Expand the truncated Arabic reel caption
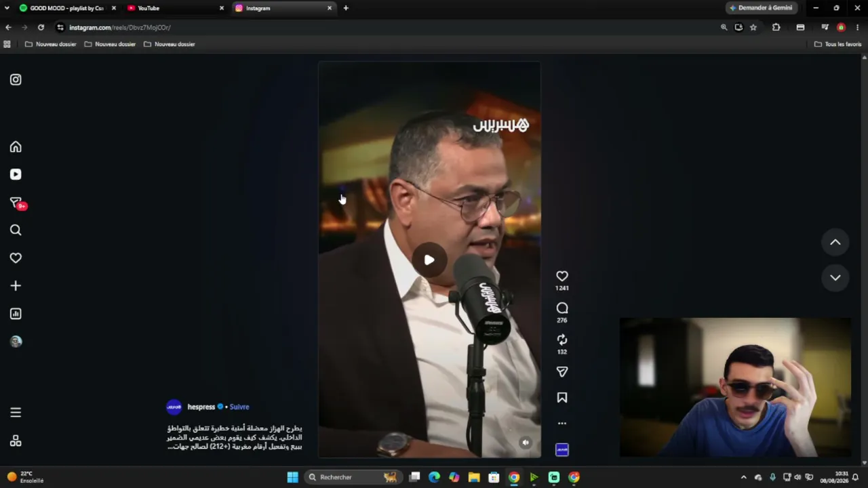This screenshot has width=868, height=488. pyautogui.click(x=235, y=437)
